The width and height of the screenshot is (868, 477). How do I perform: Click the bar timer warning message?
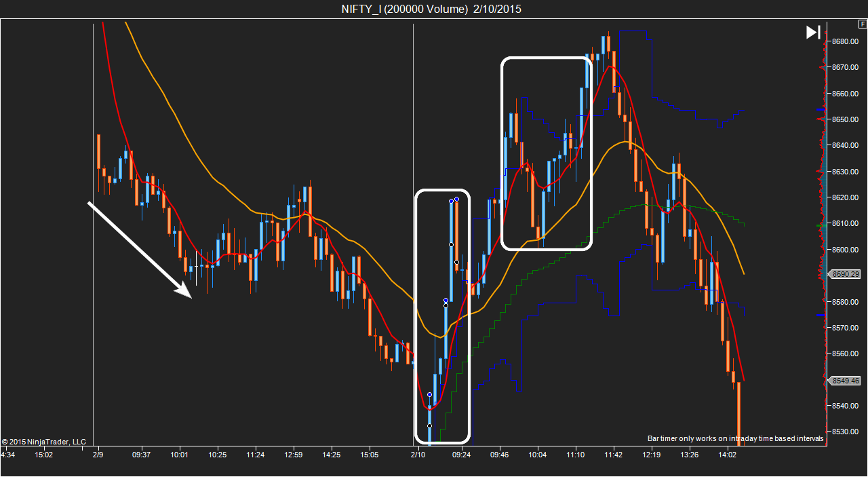(x=735, y=439)
